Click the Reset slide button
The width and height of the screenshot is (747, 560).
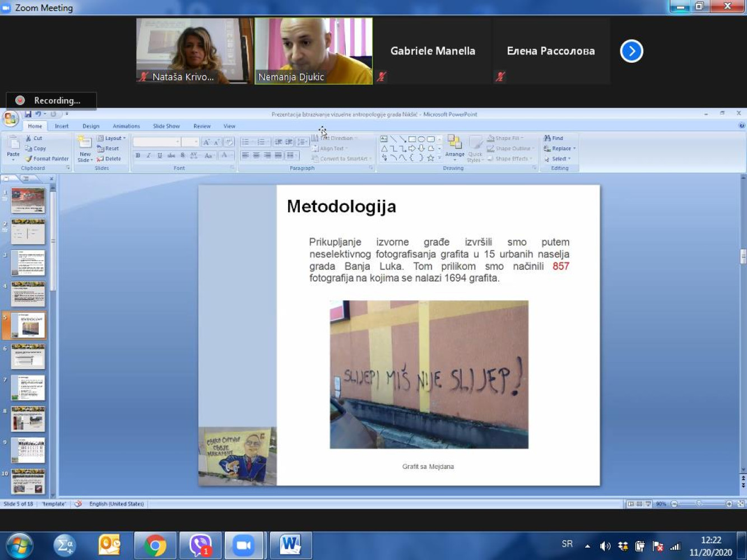pos(108,149)
